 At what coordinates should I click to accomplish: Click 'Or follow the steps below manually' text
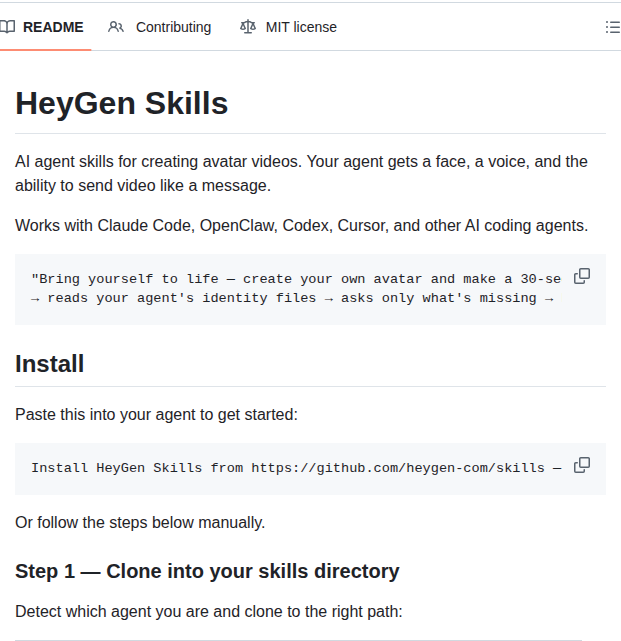coord(140,522)
